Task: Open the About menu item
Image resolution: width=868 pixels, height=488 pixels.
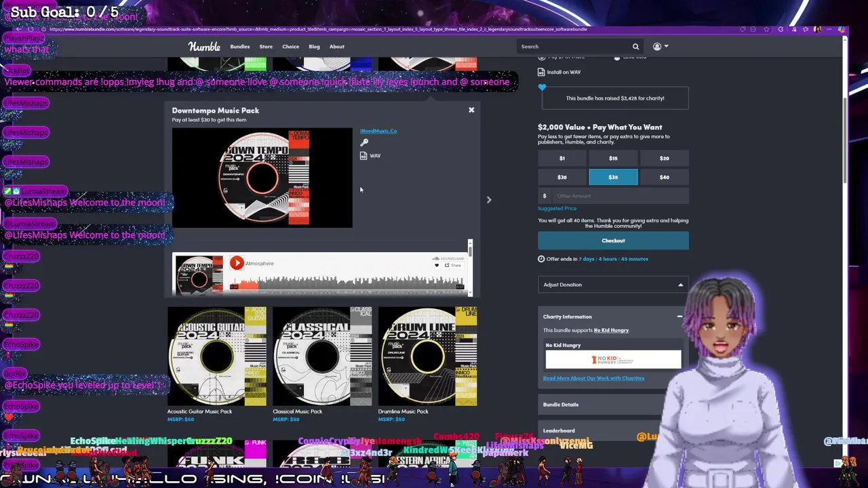Action: click(x=337, y=47)
